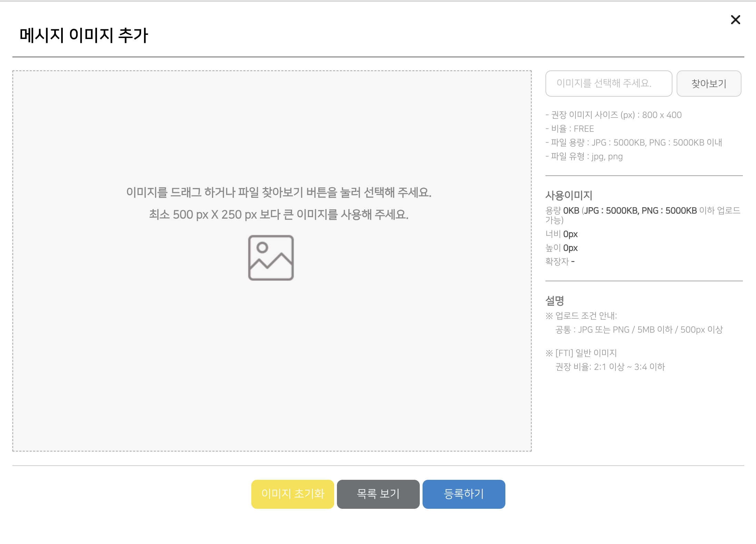Click the 이미지를 선택해 주세요 input field
This screenshot has width=756, height=544.
tap(609, 84)
